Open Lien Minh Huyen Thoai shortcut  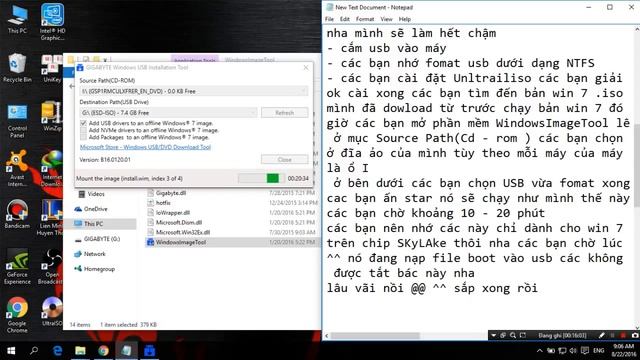point(51,218)
